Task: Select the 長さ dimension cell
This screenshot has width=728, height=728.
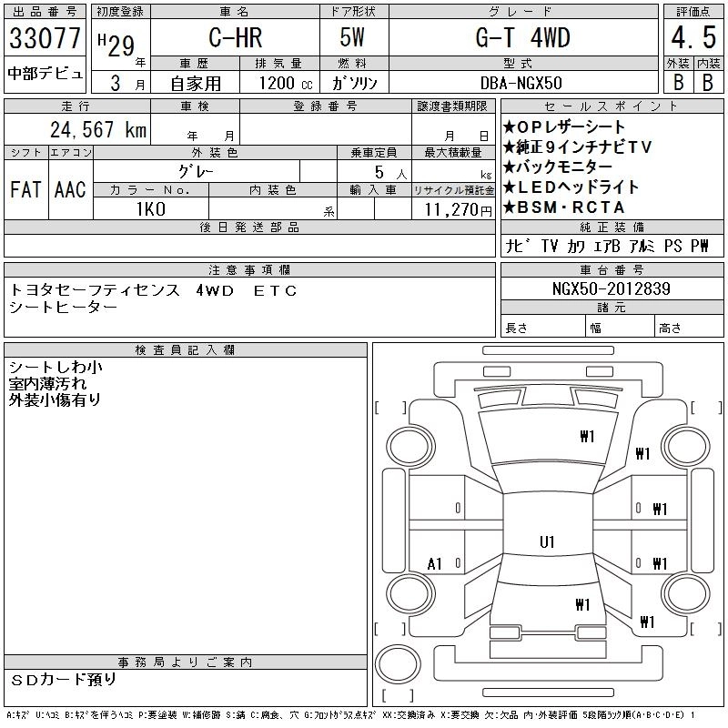Action: [x=542, y=327]
